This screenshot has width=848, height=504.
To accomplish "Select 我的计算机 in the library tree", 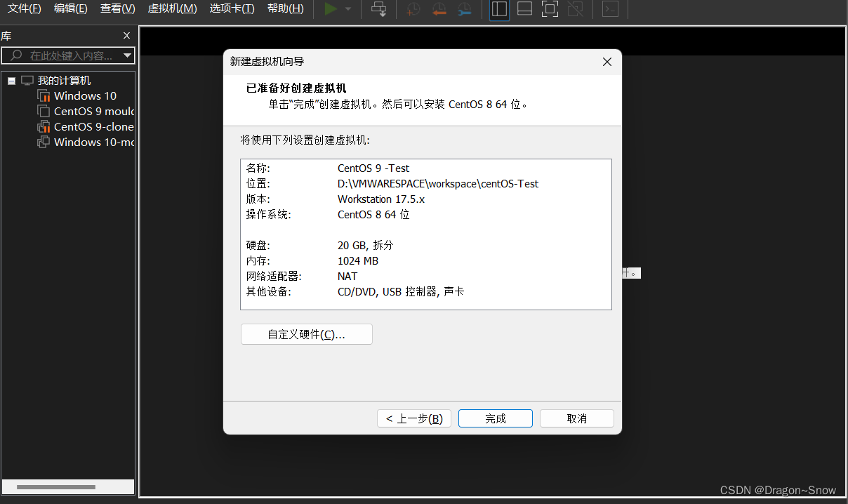I will (64, 81).
